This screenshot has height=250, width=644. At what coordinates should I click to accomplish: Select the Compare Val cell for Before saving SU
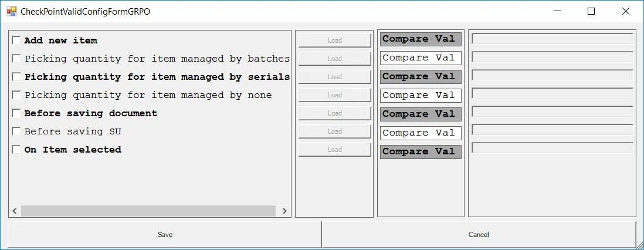421,133
